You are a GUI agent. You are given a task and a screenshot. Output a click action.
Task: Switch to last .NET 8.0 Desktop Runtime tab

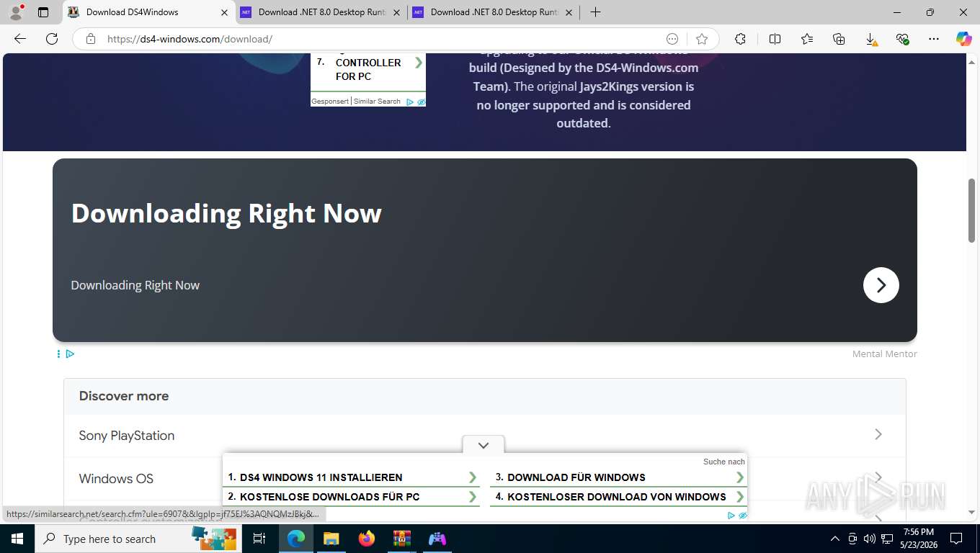point(494,12)
